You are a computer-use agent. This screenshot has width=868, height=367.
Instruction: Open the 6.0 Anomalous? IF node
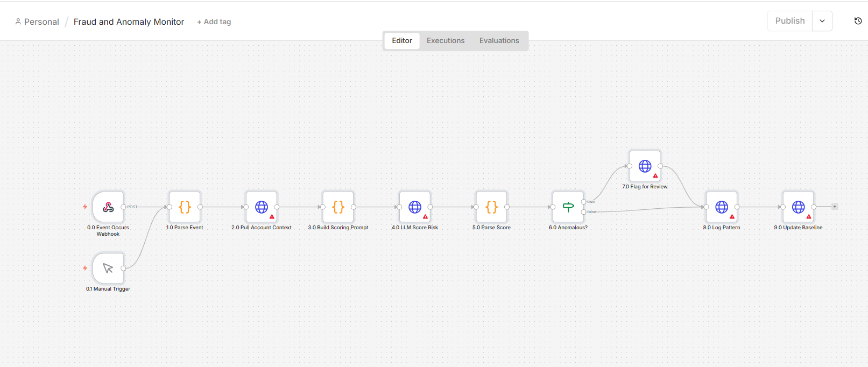pos(568,207)
